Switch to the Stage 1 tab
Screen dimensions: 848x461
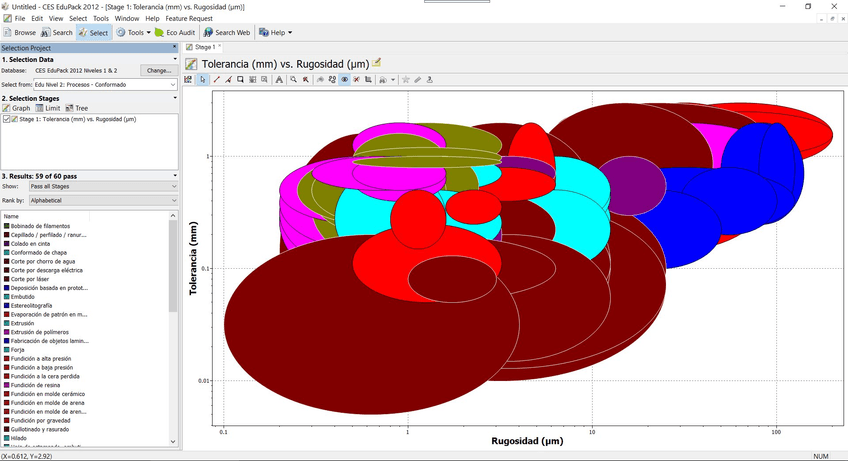[x=204, y=47]
